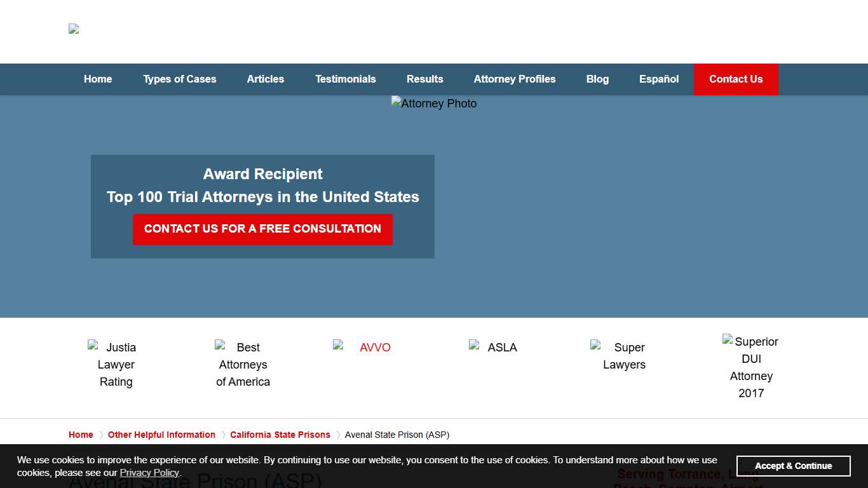Click the red Contact Us nav button
Viewport: 868px width, 488px height.
pos(736,79)
